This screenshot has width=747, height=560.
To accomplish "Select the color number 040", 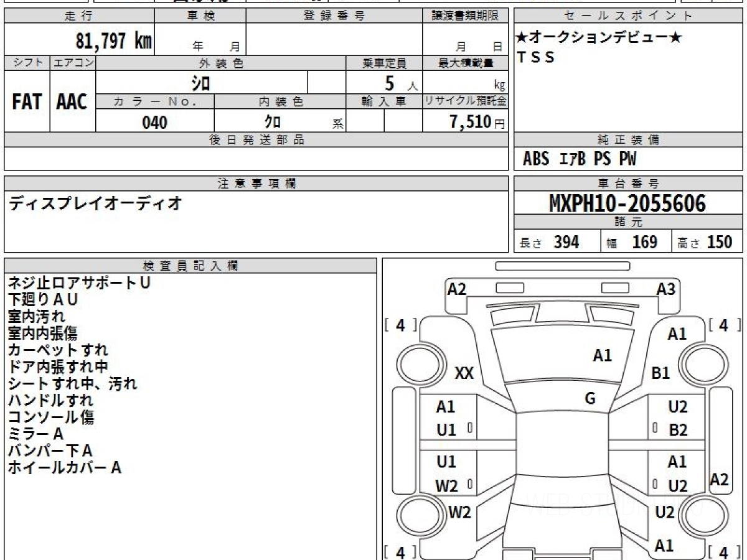I will click(155, 122).
